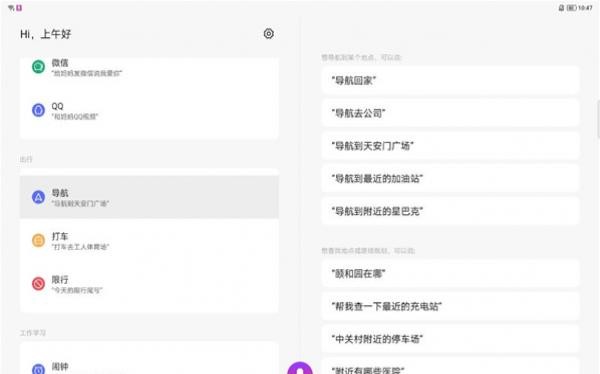Select the 导航 skill row

point(149,197)
